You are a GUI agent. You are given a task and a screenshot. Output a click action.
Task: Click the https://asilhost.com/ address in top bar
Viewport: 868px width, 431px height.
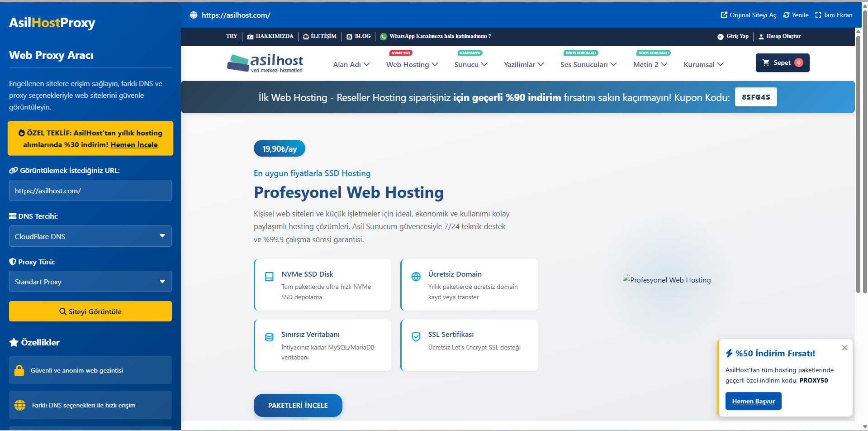236,15
